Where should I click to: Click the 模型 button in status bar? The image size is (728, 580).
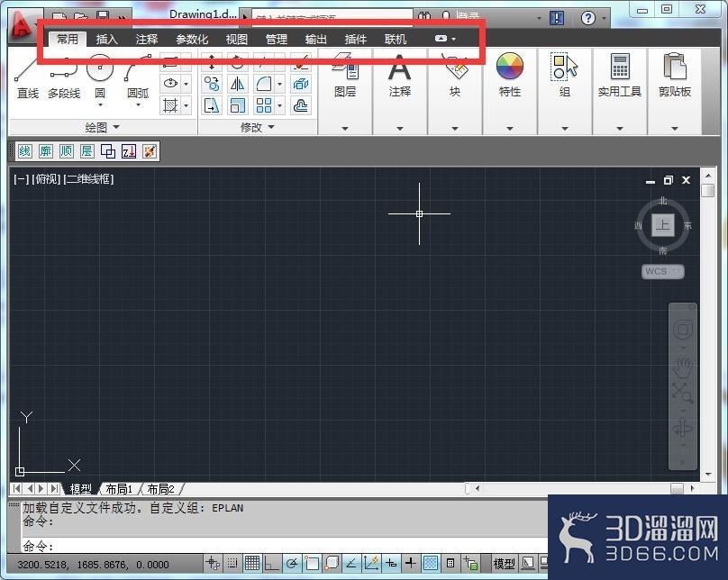click(504, 564)
